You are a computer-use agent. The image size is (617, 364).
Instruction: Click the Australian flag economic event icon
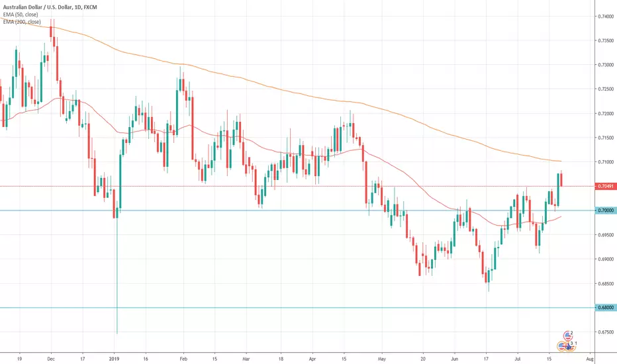click(568, 346)
